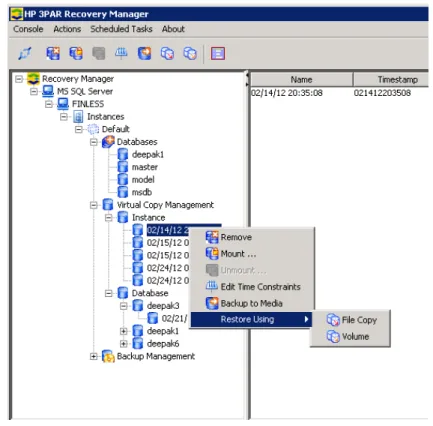Image resolution: width=433 pixels, height=426 pixels.
Task: Click the Restore using Volume toolbar icon
Action: click(x=190, y=53)
